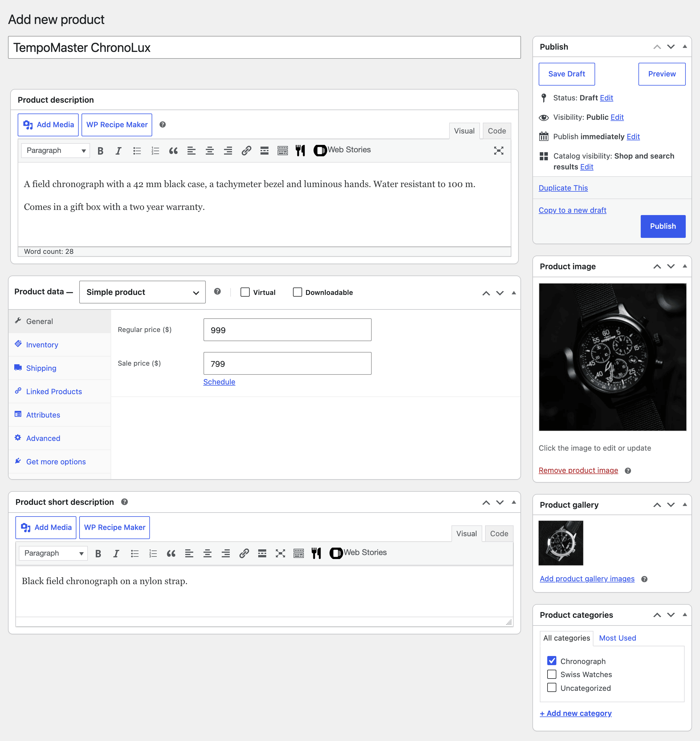The width and height of the screenshot is (700, 741).
Task: Check the Uncategorized category
Action: [552, 688]
